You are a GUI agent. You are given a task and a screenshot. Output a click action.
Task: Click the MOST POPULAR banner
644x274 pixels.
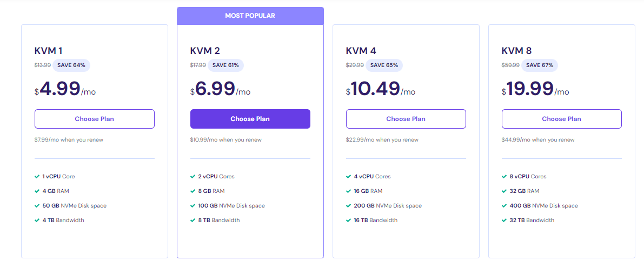tap(250, 16)
